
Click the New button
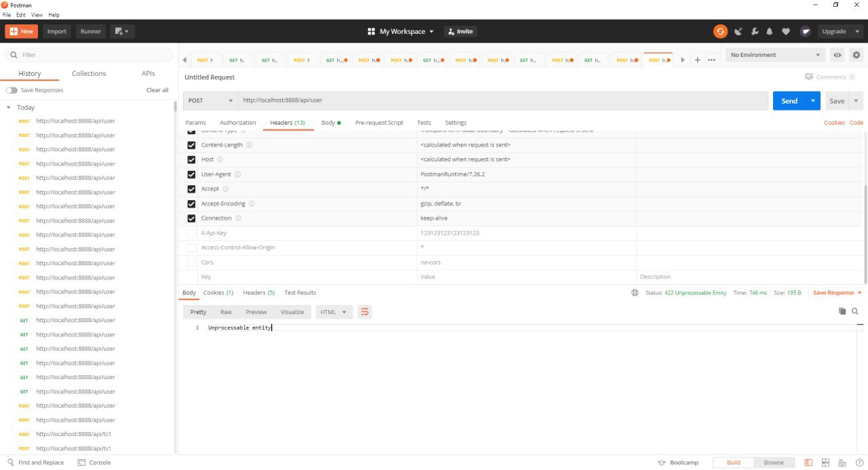[x=22, y=31]
